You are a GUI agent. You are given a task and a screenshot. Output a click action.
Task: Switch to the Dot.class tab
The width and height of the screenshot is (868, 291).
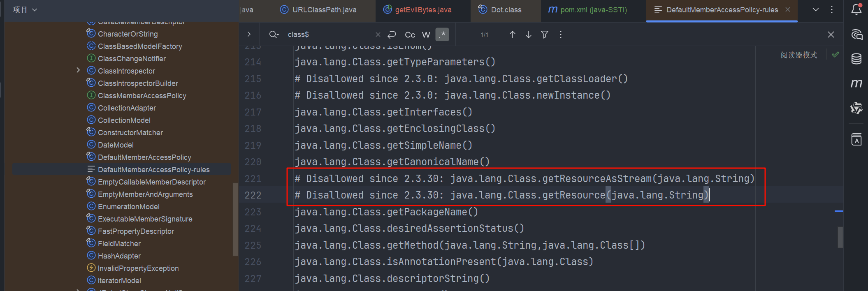(x=500, y=9)
